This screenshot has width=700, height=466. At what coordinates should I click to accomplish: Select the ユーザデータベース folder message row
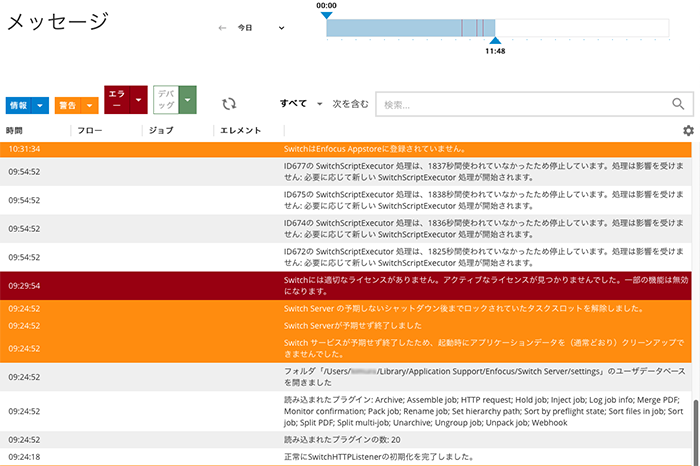346,377
